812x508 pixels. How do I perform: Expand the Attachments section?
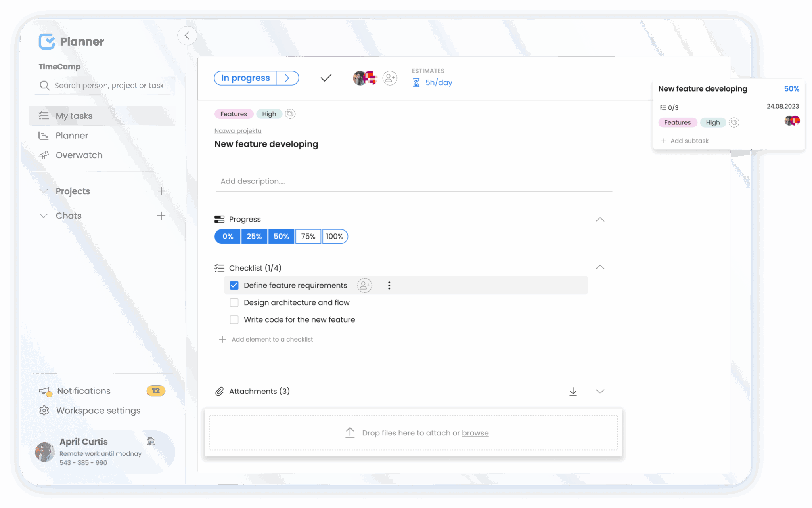pyautogui.click(x=600, y=391)
